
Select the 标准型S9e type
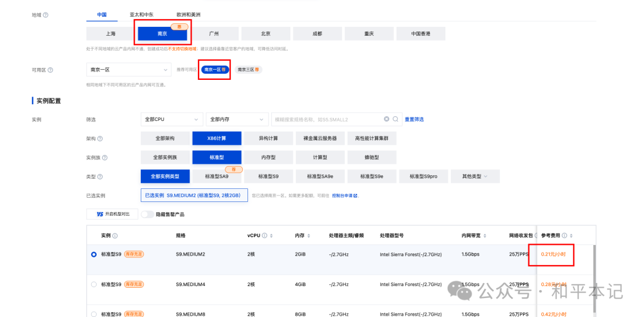click(372, 176)
